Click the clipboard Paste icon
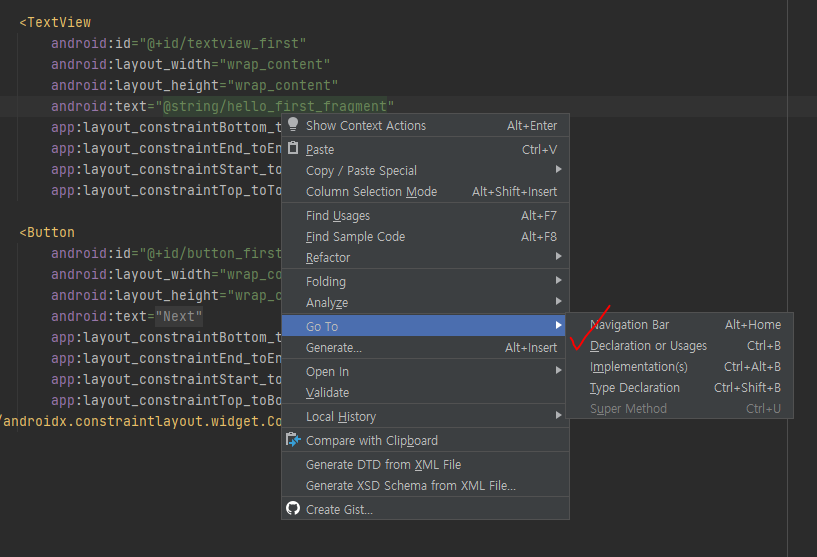Image resolution: width=817 pixels, height=557 pixels. (x=293, y=148)
